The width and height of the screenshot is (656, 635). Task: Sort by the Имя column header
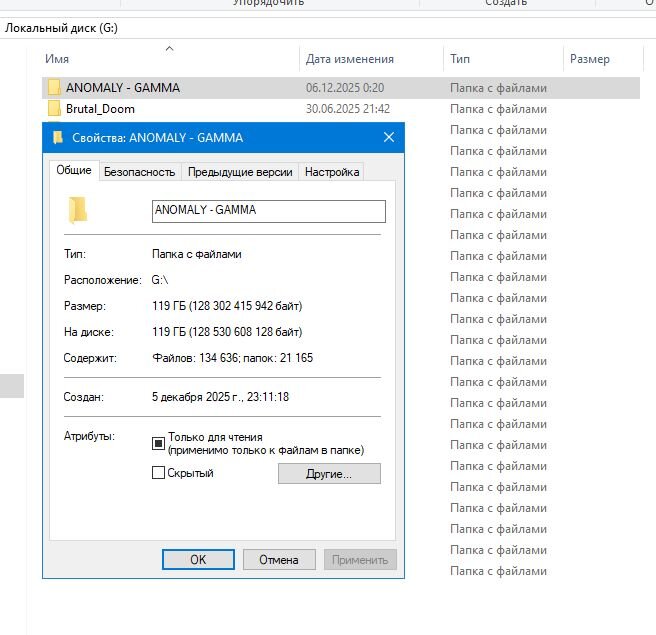tap(57, 59)
